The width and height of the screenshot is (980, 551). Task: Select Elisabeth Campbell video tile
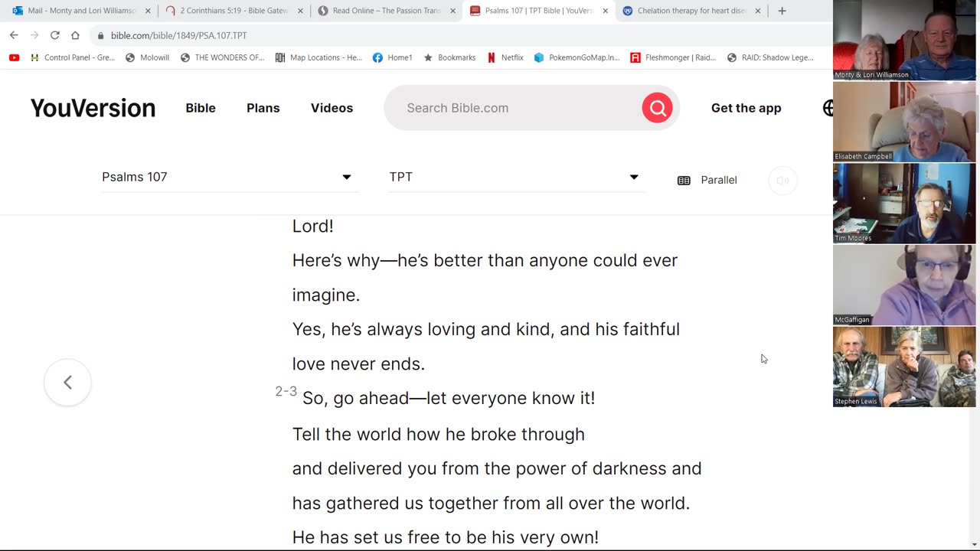pos(904,121)
